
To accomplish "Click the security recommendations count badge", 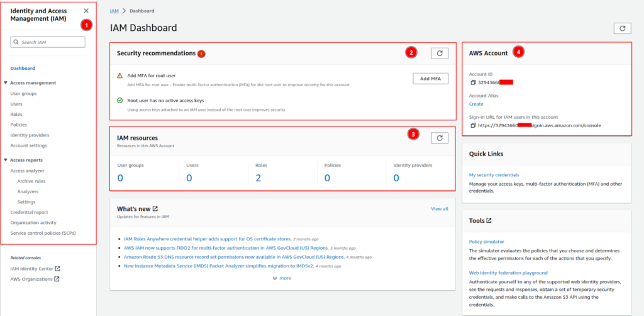I will click(201, 54).
